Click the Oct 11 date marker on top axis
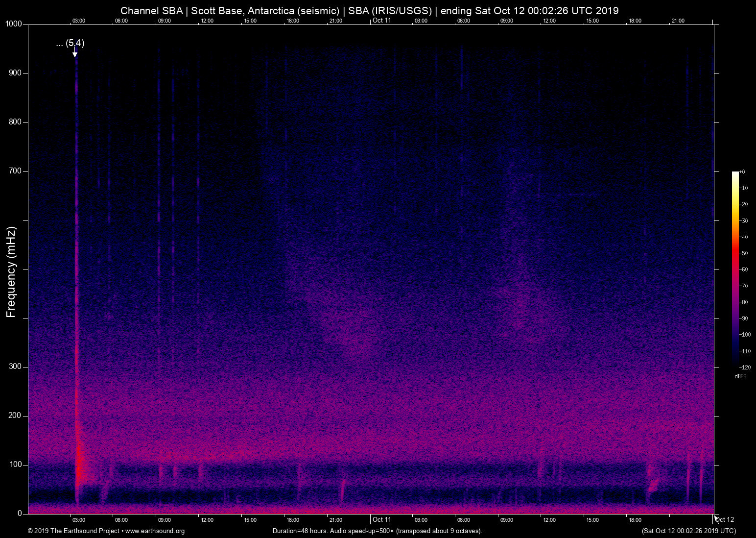 381,21
